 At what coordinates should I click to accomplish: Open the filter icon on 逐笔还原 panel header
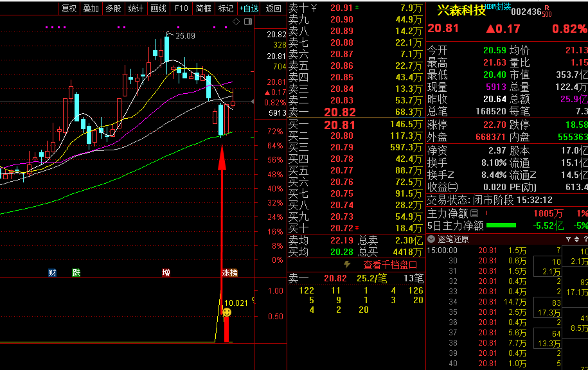click(x=568, y=239)
